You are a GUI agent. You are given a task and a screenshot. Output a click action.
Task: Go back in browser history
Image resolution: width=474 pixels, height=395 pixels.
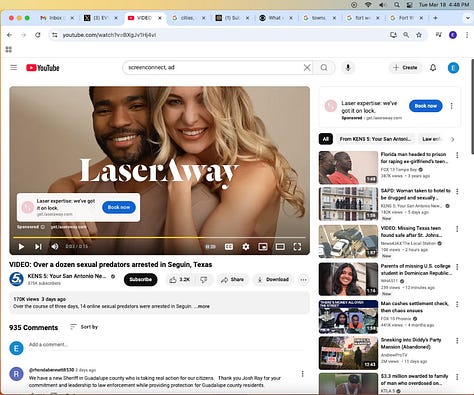10,35
